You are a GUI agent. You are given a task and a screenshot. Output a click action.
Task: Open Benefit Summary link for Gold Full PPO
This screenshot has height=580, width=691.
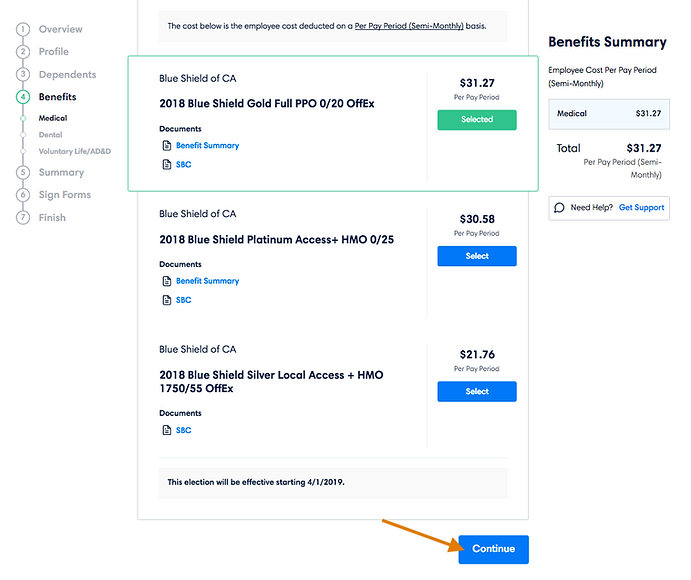[x=207, y=145]
